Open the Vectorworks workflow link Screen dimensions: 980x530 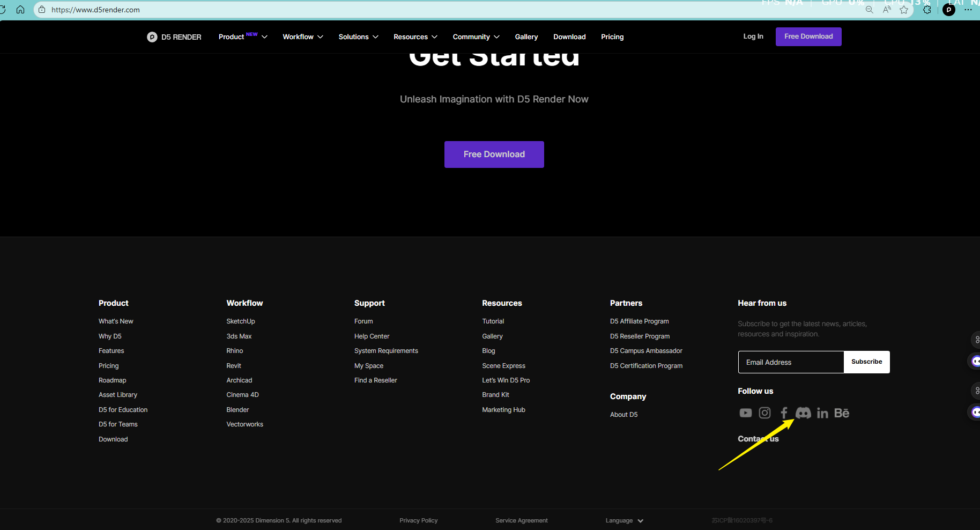(x=244, y=424)
